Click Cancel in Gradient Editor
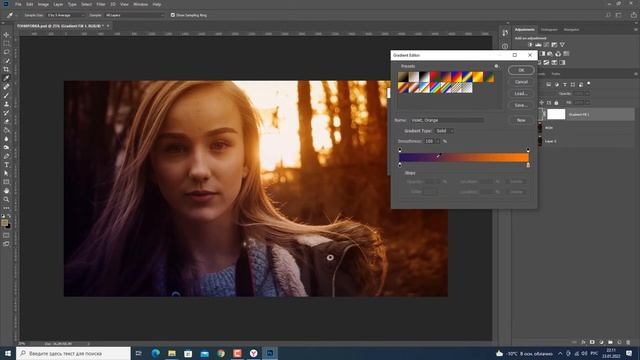The height and width of the screenshot is (360, 640). click(521, 82)
